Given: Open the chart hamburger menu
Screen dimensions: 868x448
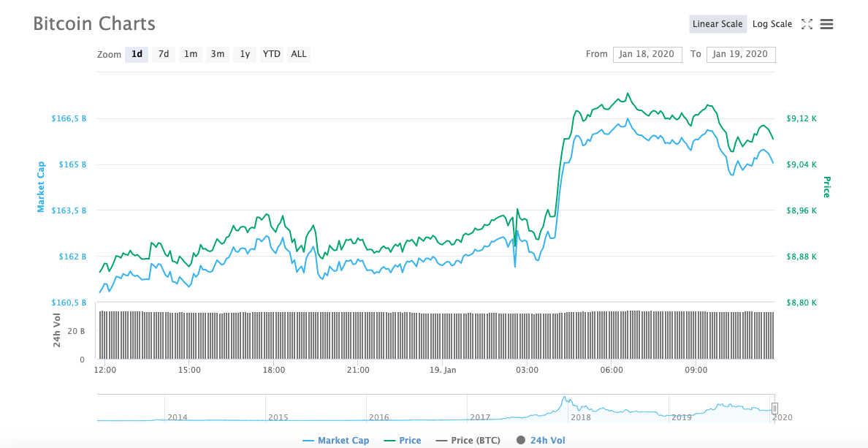Looking at the screenshot, I should [x=826, y=24].
